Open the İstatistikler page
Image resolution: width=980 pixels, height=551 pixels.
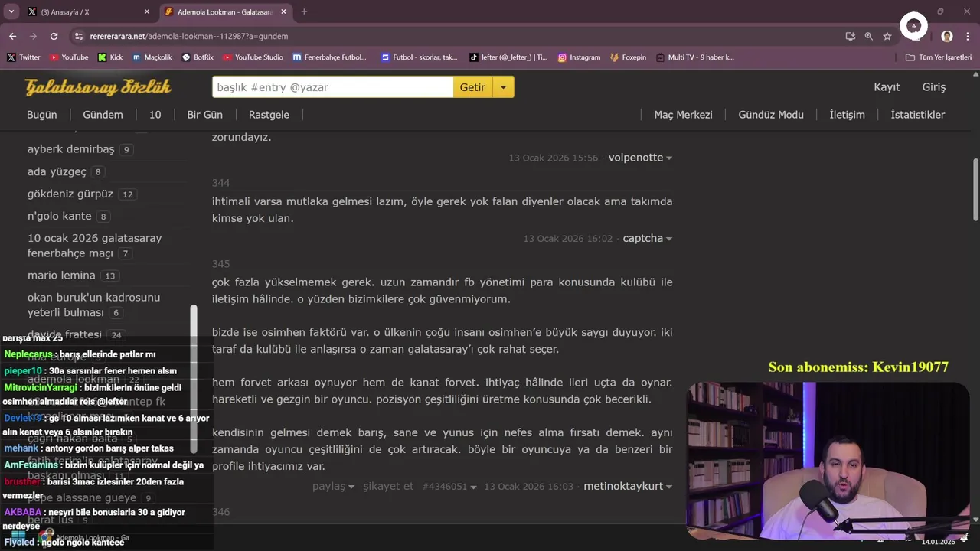pyautogui.click(x=917, y=115)
